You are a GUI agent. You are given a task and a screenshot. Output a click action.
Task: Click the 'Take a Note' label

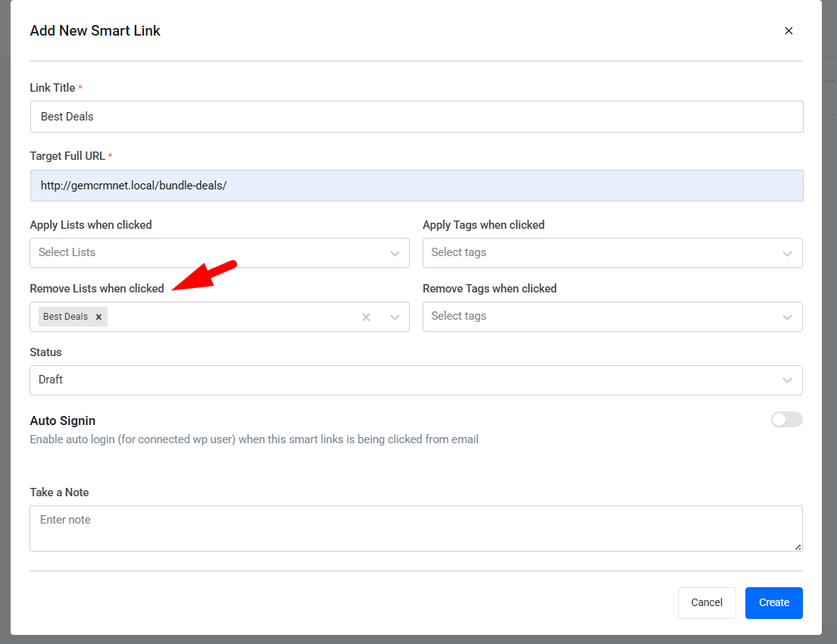point(59,492)
